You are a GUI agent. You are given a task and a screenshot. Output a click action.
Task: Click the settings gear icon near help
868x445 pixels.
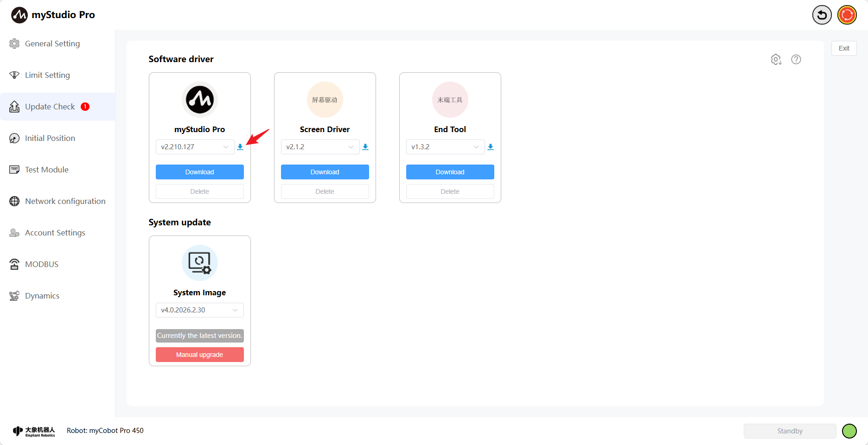776,59
